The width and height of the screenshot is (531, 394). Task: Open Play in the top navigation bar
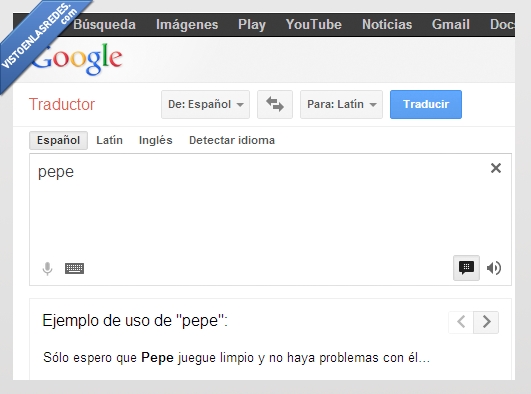[252, 25]
